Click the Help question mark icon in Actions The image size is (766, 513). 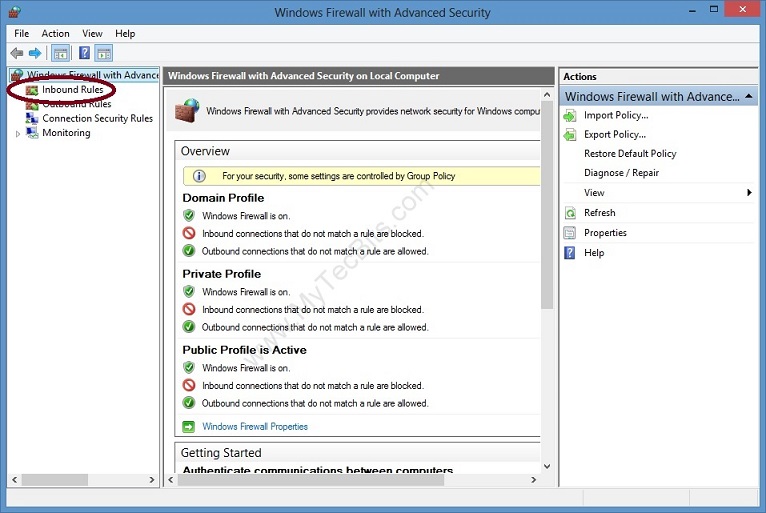(570, 253)
